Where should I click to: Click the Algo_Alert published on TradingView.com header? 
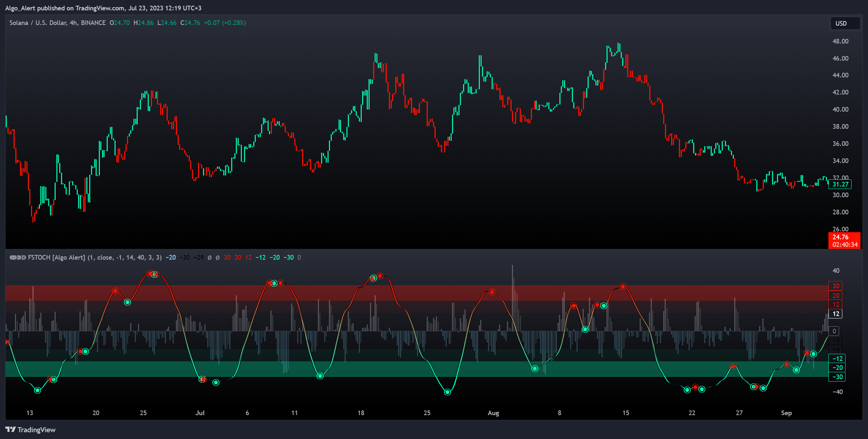[103, 8]
